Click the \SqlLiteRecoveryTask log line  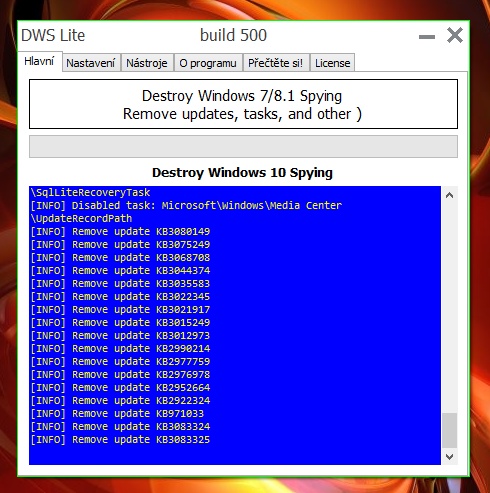pos(90,193)
